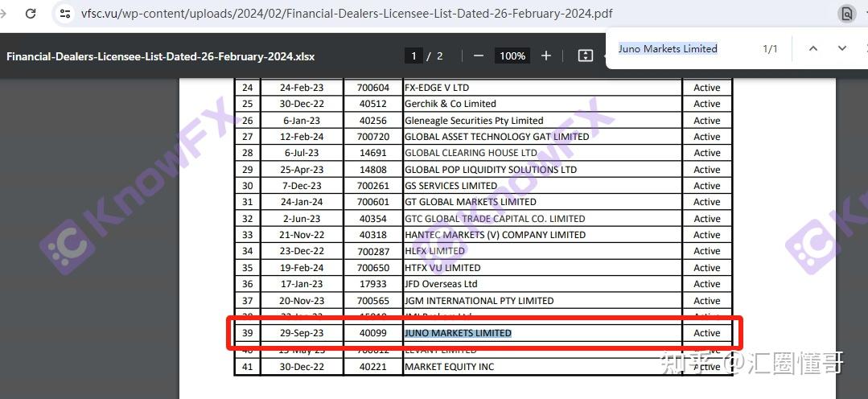This screenshot has width=868, height=399.
Task: Go to next search match with the down arrow
Action: tap(842, 49)
